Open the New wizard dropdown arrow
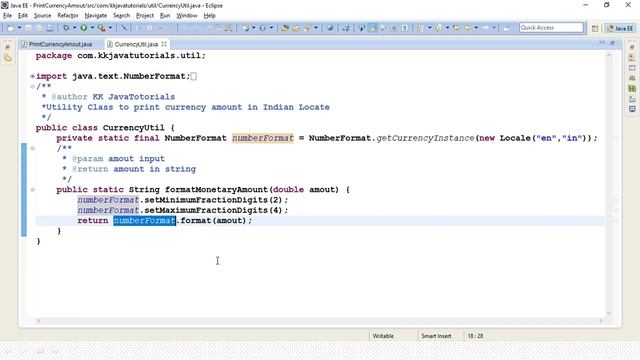This screenshot has width=640, height=360. [x=19, y=28]
